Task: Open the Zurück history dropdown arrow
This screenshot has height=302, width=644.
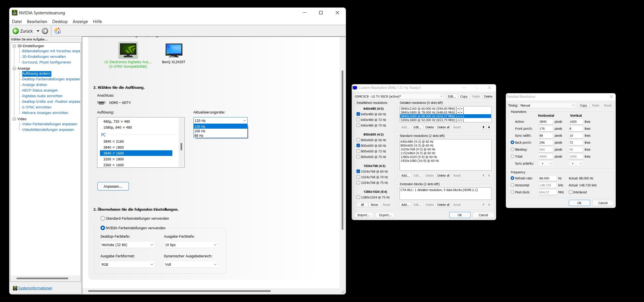Action: [38, 31]
